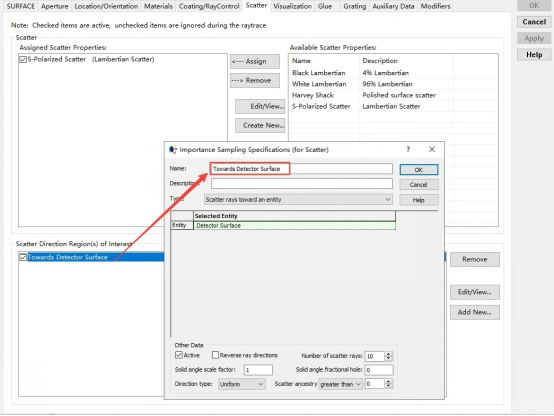The image size is (554, 416).
Task: Click the Assign scatter property button
Action: click(x=255, y=61)
